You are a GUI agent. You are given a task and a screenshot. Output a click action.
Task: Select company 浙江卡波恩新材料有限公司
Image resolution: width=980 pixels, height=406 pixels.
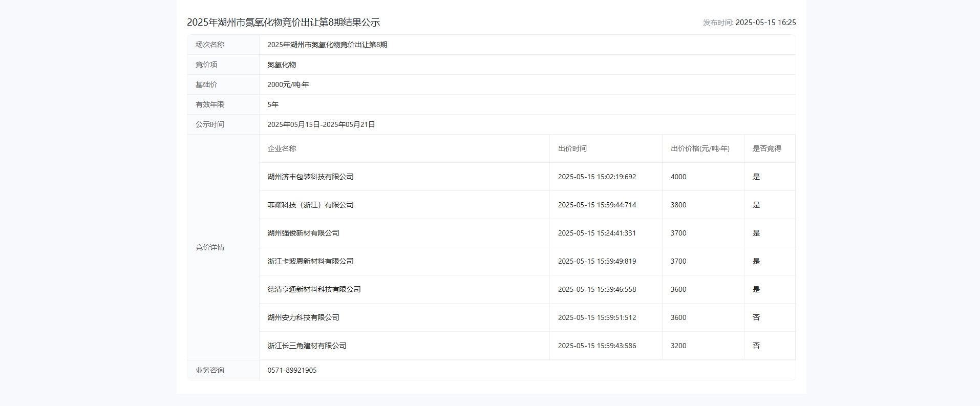(x=310, y=261)
